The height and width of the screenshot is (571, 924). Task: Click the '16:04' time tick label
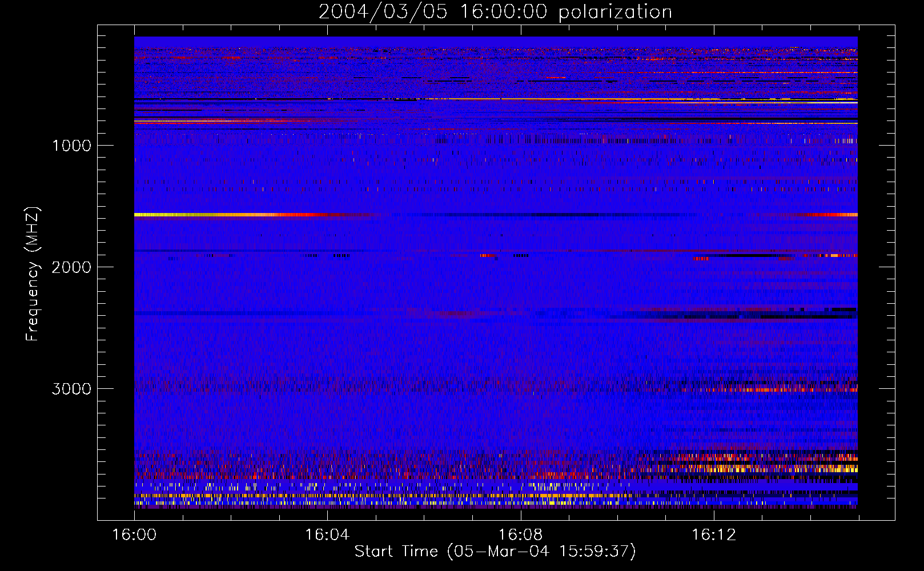pos(327,535)
